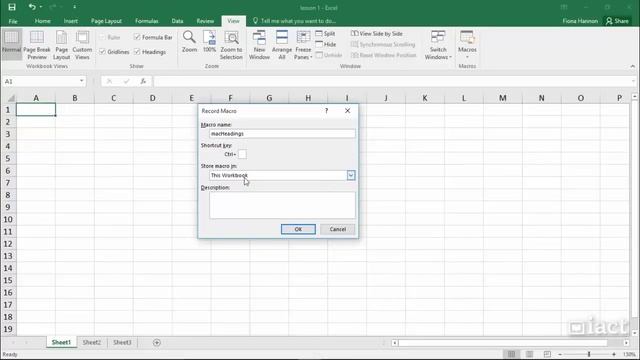Image resolution: width=640 pixels, height=360 pixels.
Task: Click the Undo arrow icon
Action: click(x=32, y=7)
